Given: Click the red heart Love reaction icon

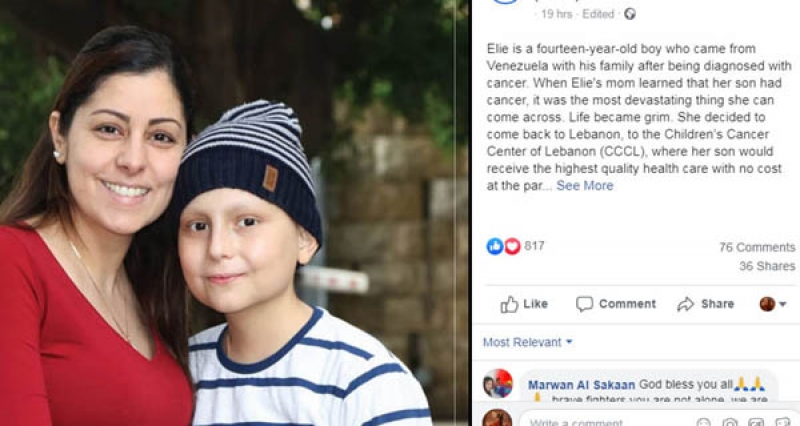Looking at the screenshot, I should (x=512, y=246).
